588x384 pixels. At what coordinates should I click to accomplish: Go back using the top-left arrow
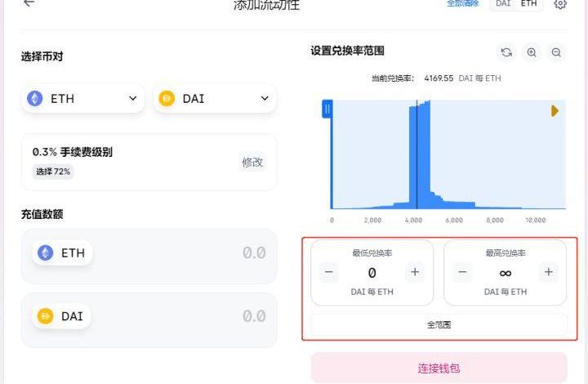pos(29,3)
